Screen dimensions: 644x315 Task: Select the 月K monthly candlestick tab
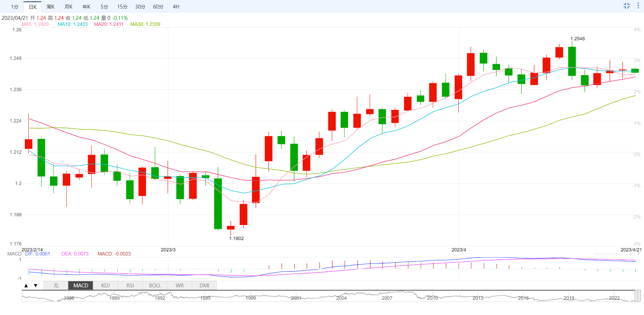pyautogui.click(x=68, y=7)
